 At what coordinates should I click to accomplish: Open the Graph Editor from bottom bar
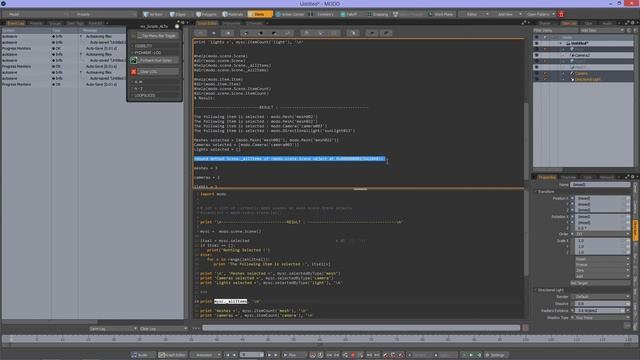coord(172,355)
